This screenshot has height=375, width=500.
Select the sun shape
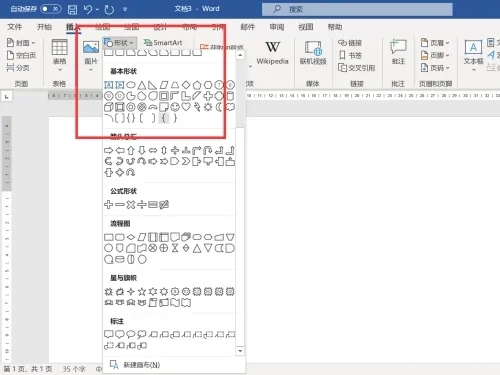coord(208,107)
